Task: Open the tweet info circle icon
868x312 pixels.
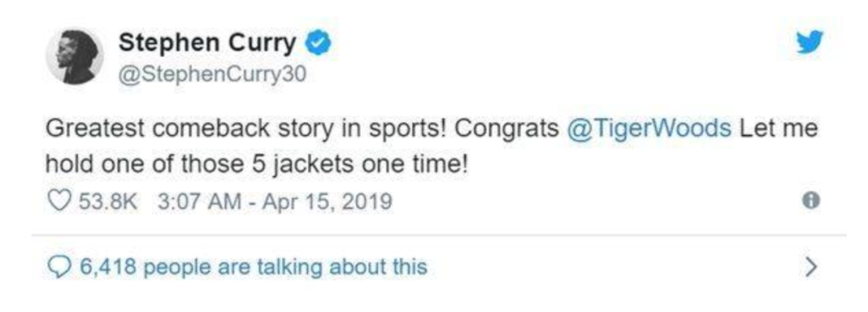Action: coord(812,200)
